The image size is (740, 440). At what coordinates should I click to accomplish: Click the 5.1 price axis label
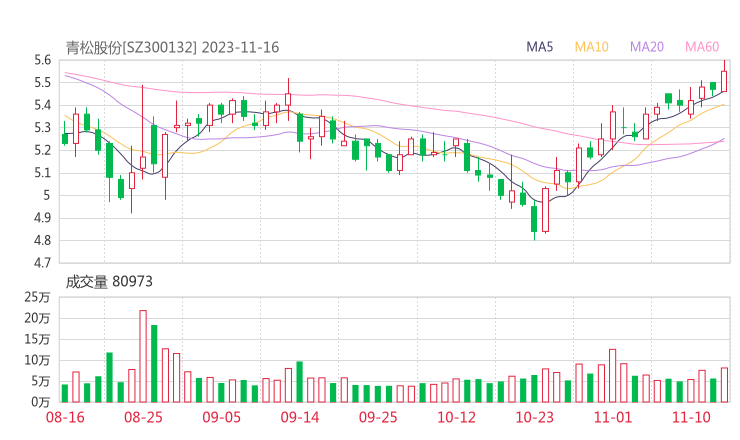coord(42,173)
